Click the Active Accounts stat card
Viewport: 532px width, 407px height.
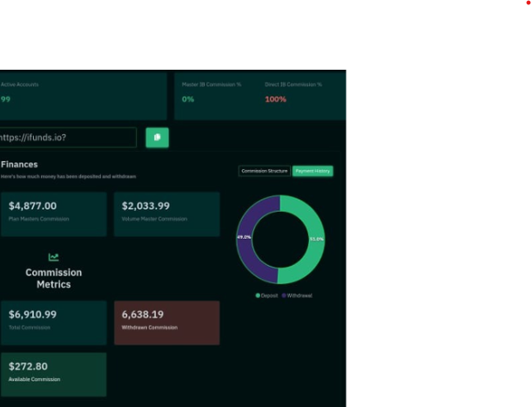pos(82,95)
